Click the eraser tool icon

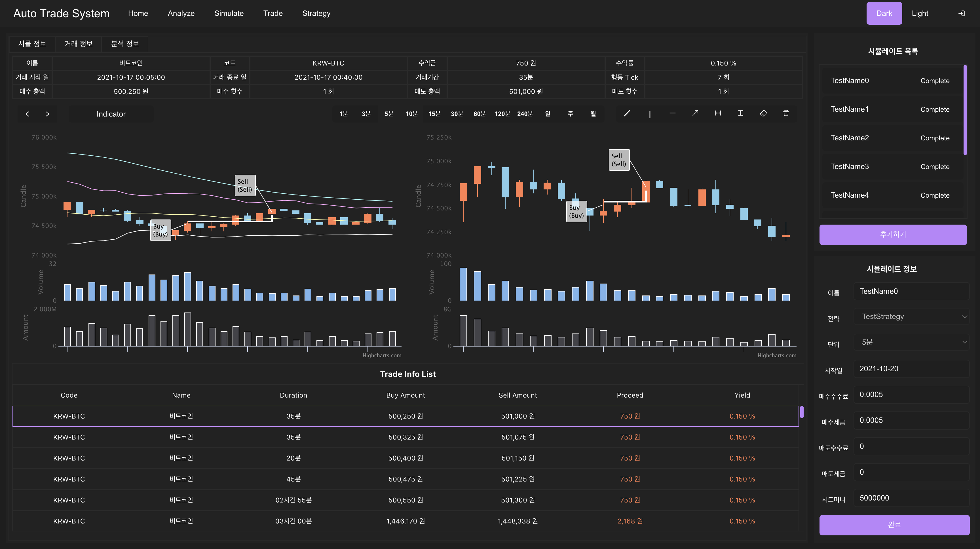click(763, 113)
